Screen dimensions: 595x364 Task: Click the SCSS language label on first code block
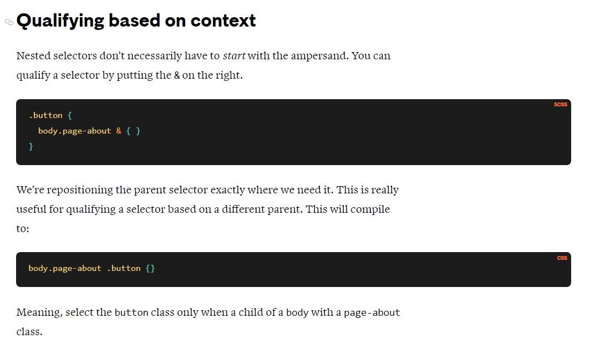(x=560, y=104)
